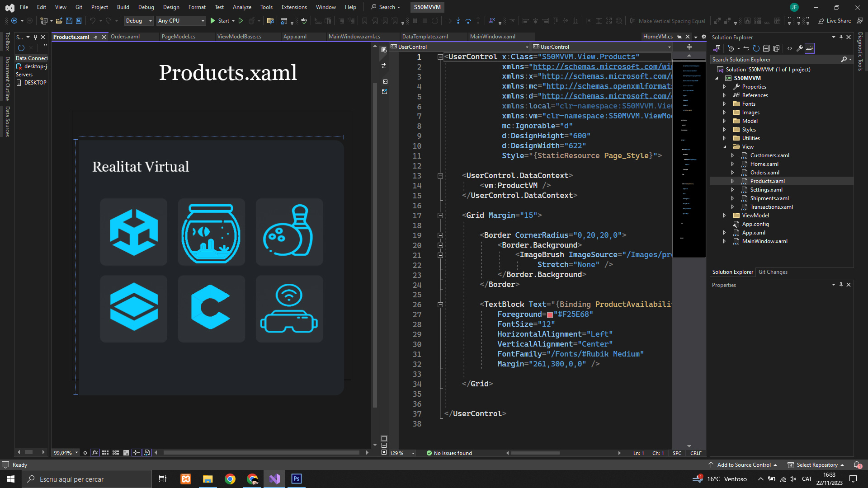Click the Open File folder icon
This screenshot has height=488, width=868.
[x=59, y=21]
